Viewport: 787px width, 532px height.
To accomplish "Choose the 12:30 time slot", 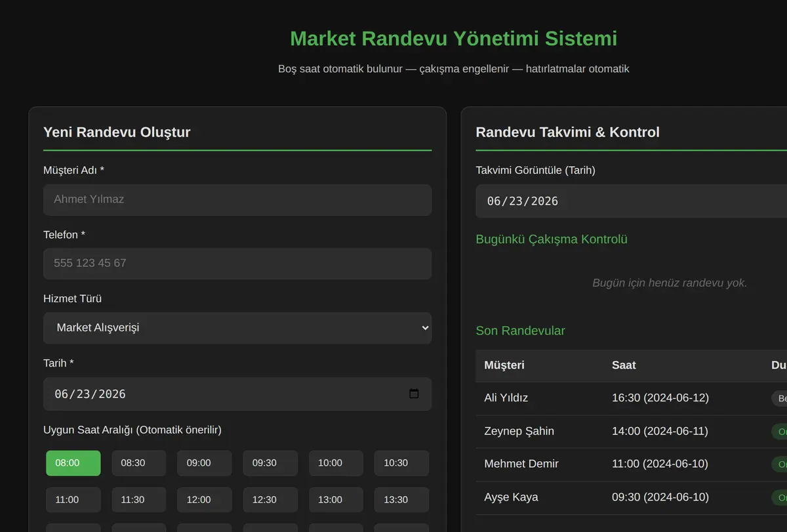I will point(270,500).
